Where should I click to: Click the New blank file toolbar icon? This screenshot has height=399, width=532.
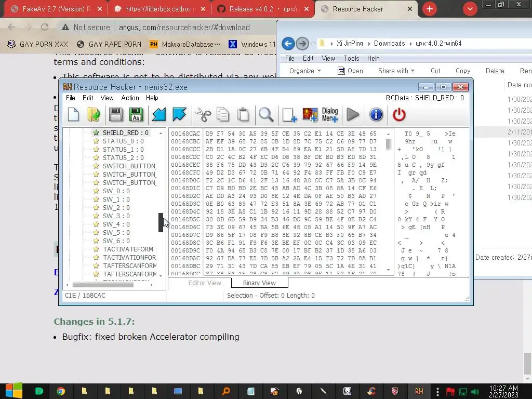tap(73, 115)
